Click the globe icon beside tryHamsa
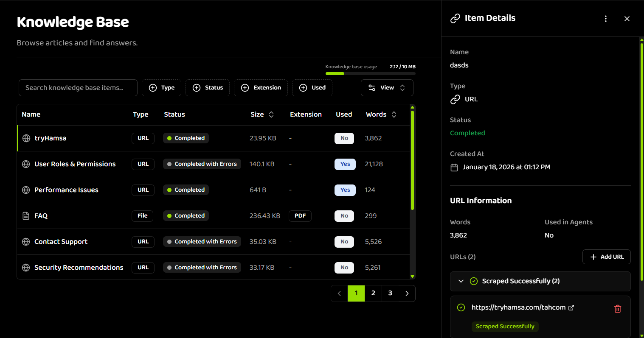644x338 pixels. pos(26,138)
